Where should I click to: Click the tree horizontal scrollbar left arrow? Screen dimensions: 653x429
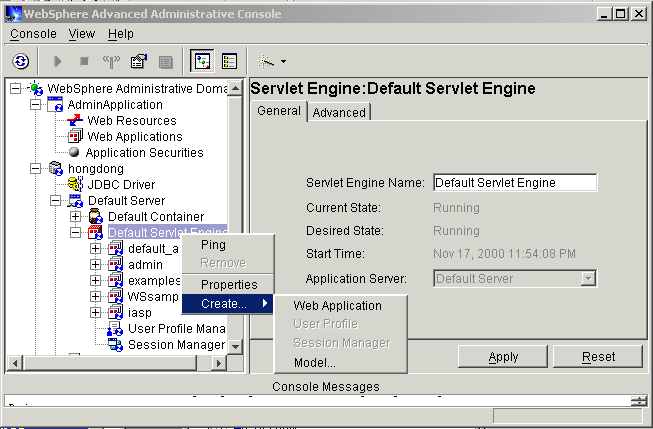click(x=15, y=363)
